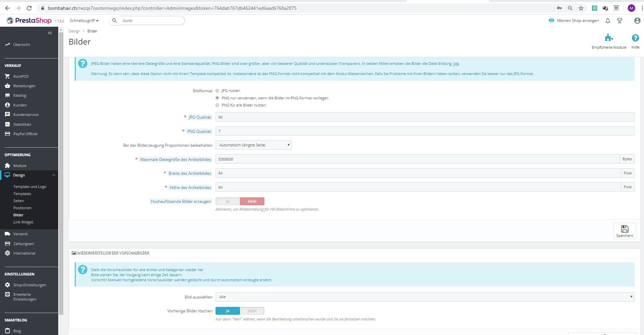The height and width of the screenshot is (335, 644).
Task: Open the Proportionen beibehalten dropdown
Action: tap(253, 145)
